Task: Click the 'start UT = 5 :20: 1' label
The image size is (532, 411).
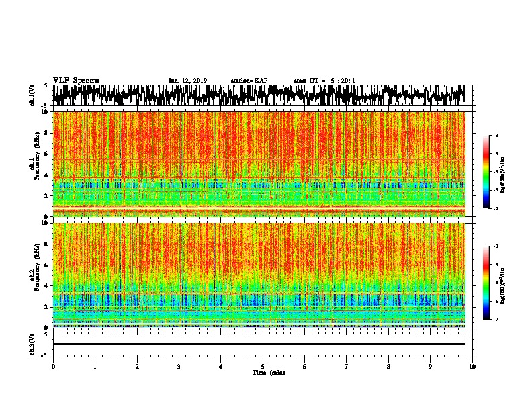Action: [x=324, y=81]
